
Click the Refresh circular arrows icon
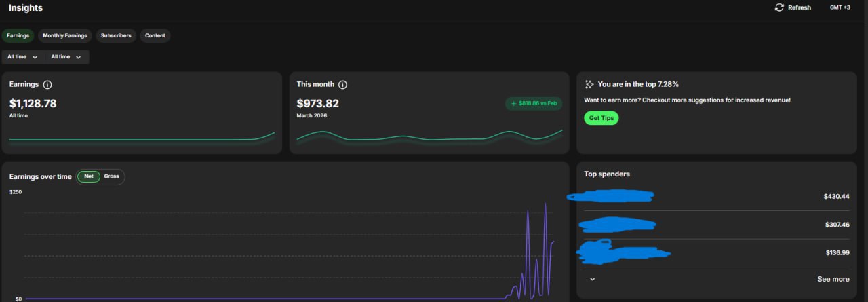coord(779,7)
